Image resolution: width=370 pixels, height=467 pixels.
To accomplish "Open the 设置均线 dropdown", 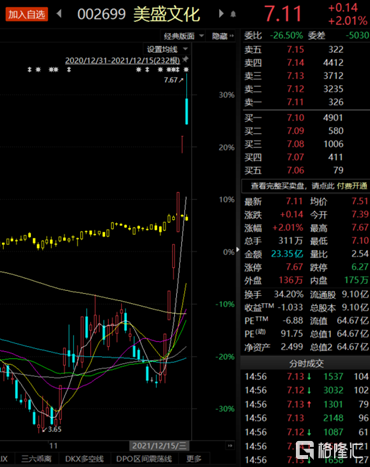I will coord(167,50).
